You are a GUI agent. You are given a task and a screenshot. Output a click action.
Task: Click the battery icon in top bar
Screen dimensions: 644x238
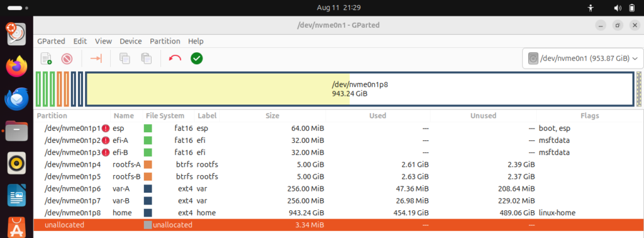pyautogui.click(x=631, y=8)
